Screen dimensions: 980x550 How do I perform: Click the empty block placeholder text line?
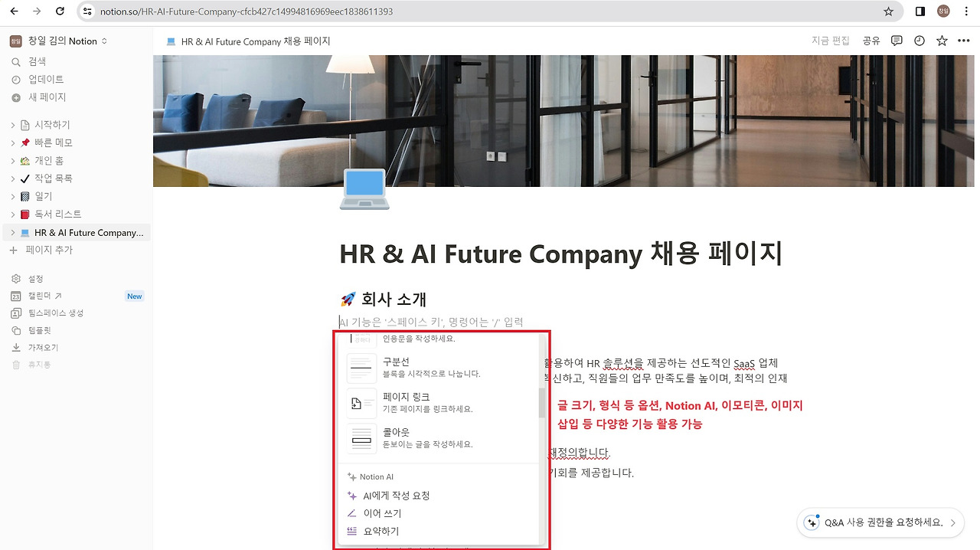point(432,322)
